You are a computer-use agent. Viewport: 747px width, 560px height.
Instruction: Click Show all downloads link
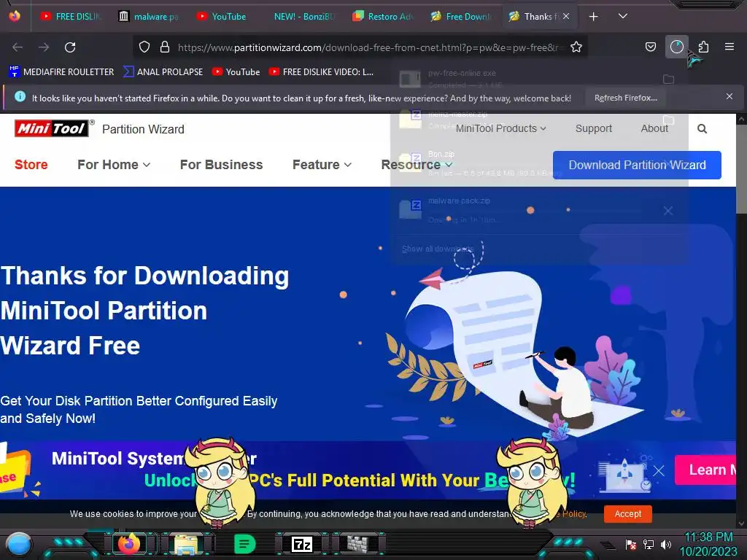pyautogui.click(x=438, y=249)
